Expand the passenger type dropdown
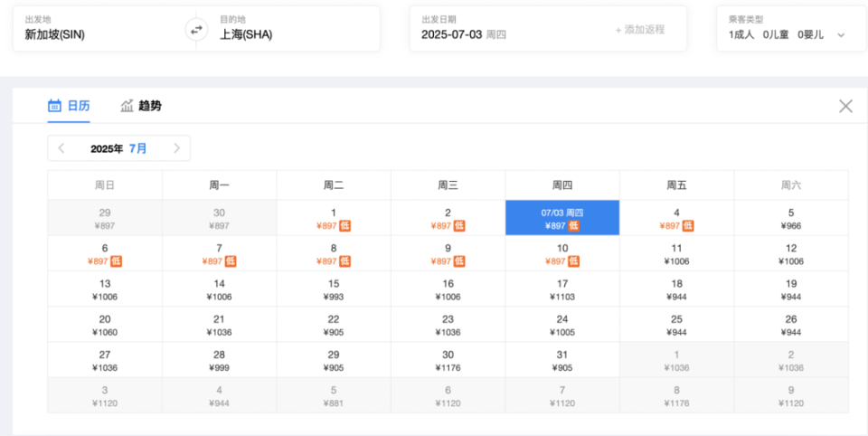 (840, 35)
